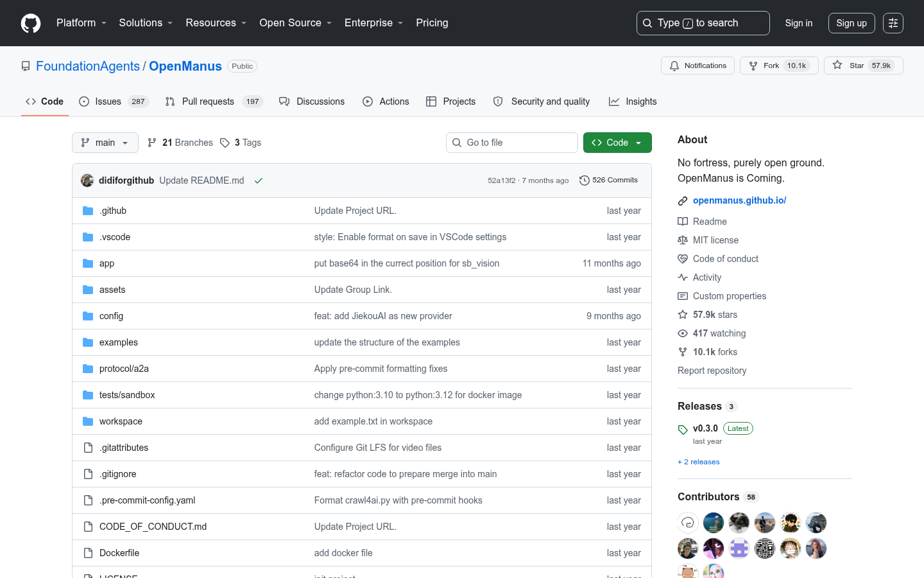Expand the Resources menu
This screenshot has width=924, height=578.
[216, 23]
